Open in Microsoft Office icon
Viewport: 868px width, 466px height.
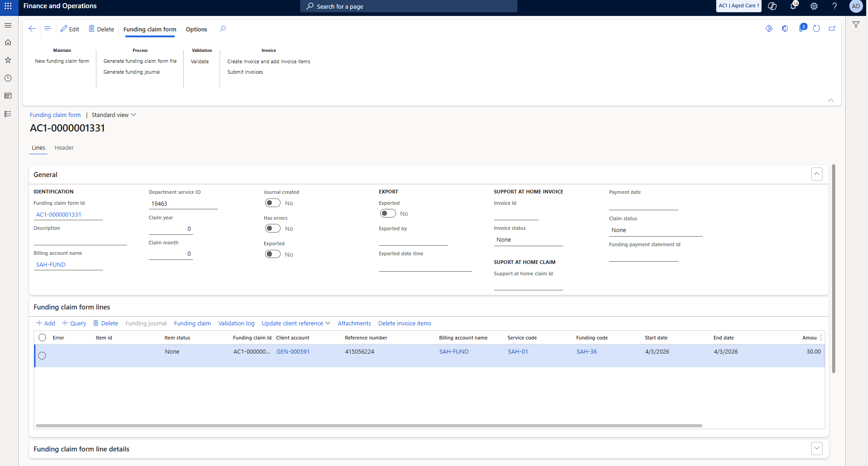[x=785, y=29]
